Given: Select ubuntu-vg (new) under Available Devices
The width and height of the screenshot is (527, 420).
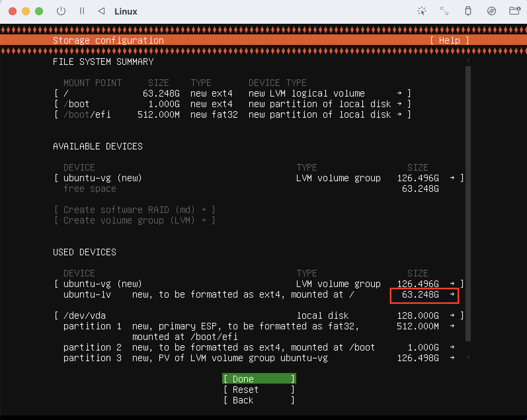Looking at the screenshot, I should click(259, 178).
